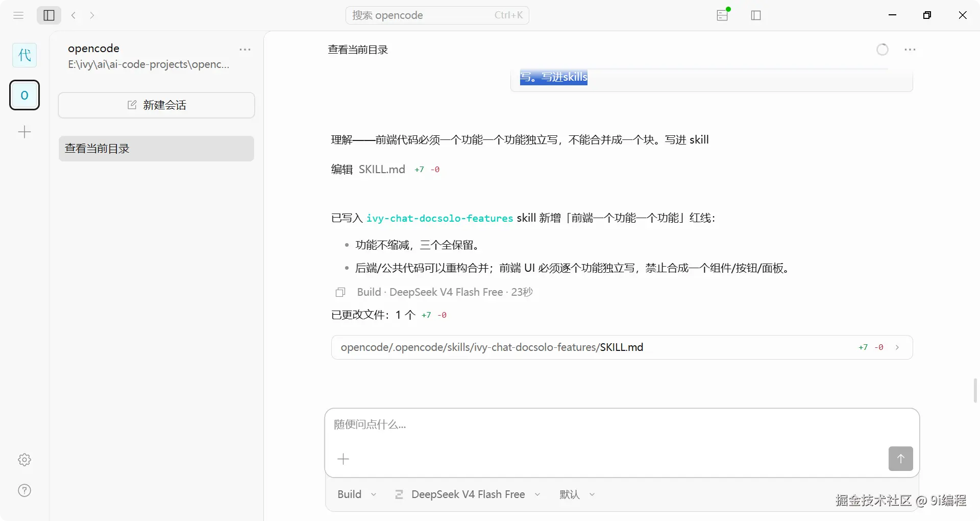Open the status panel icon with green dot

723,15
